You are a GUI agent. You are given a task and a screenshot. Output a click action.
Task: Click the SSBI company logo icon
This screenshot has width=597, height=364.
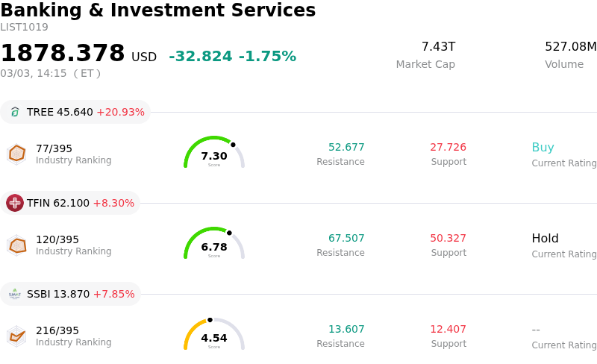15,294
